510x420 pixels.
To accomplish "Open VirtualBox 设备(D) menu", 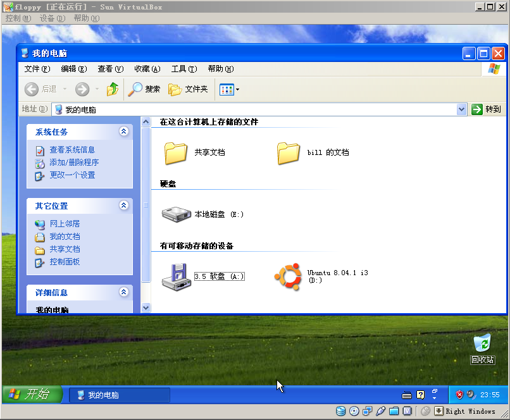I will [53, 18].
